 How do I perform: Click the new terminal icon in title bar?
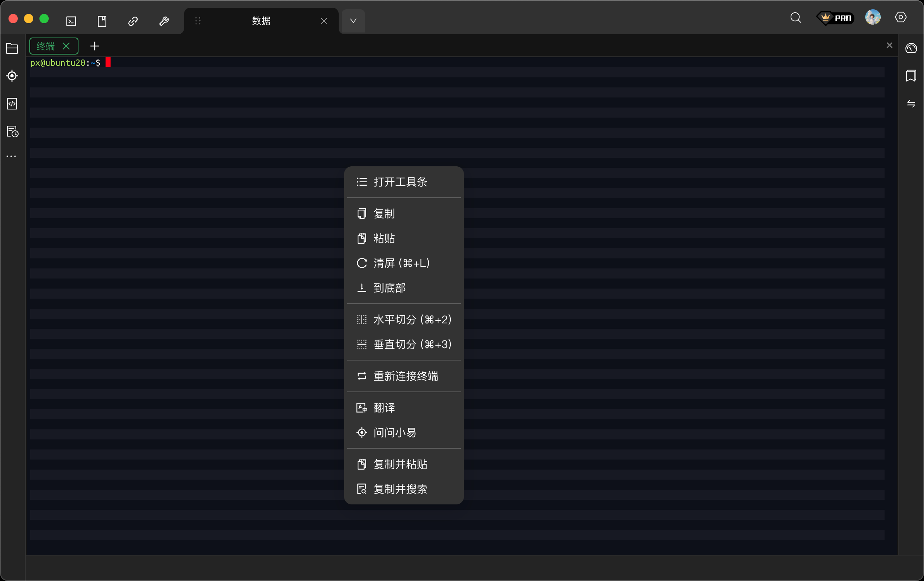pos(71,21)
